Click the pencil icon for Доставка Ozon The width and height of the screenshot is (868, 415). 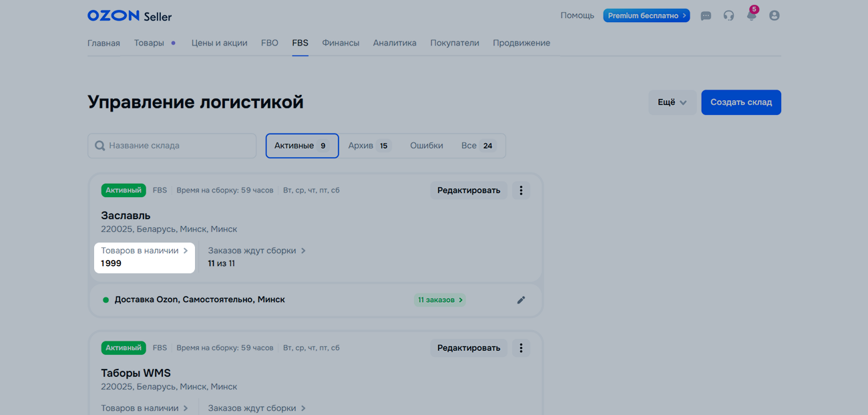coord(521,300)
